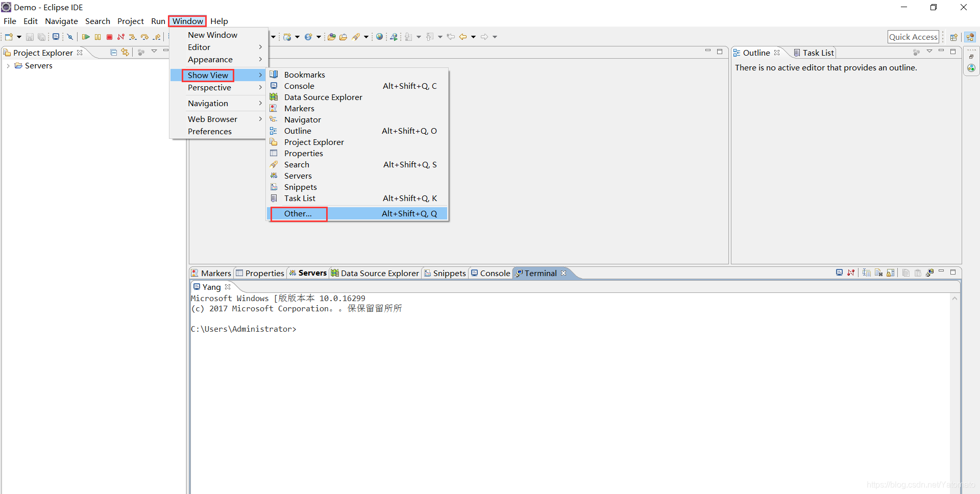Toggle the Java EE perspective button
The image size is (980, 494).
click(x=970, y=37)
